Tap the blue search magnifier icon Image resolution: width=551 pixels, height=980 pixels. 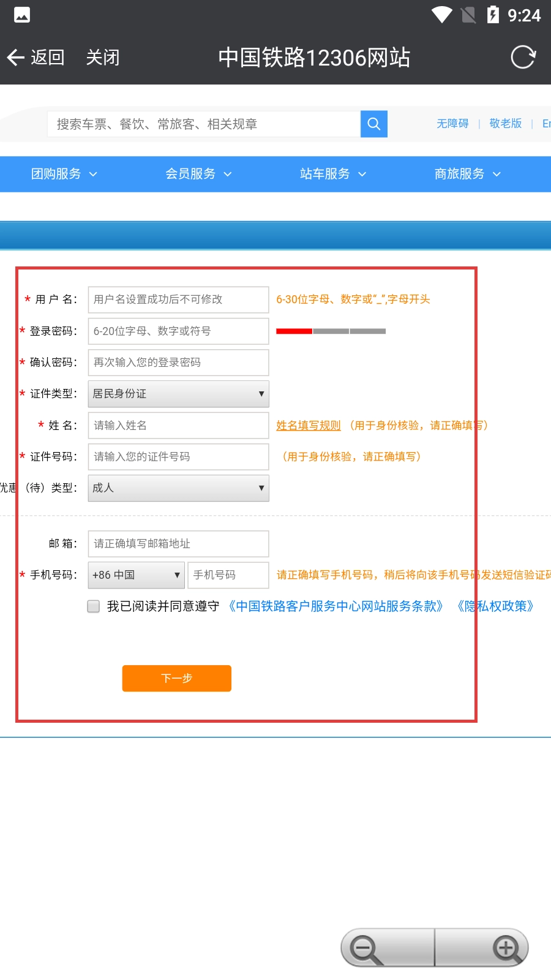[373, 124]
